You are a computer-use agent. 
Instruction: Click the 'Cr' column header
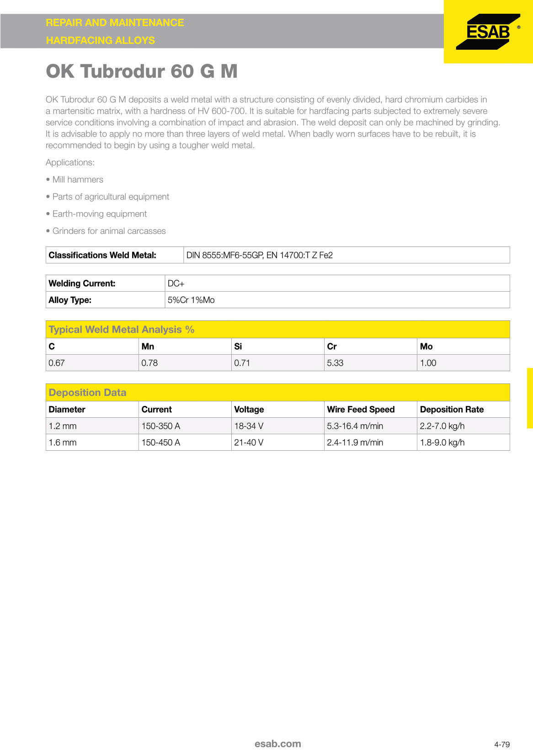click(x=371, y=346)
